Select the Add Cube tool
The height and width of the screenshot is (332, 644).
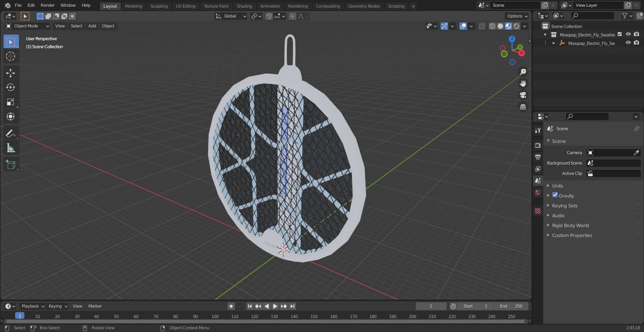[x=11, y=164]
